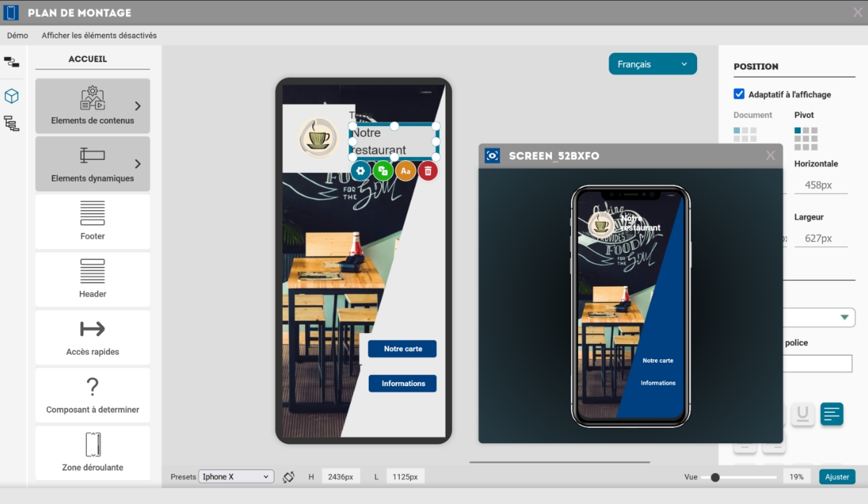Viewport: 868px width, 504px height.
Task: Click the Vue zoom slider handle
Action: (715, 477)
